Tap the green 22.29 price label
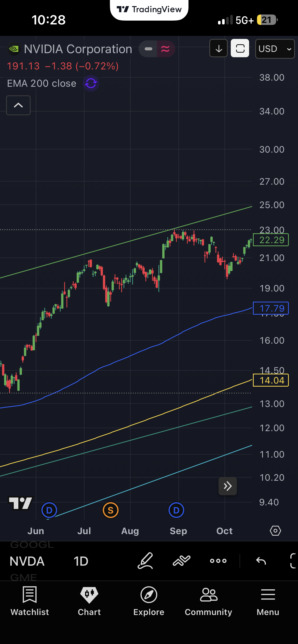 pyautogui.click(x=271, y=240)
